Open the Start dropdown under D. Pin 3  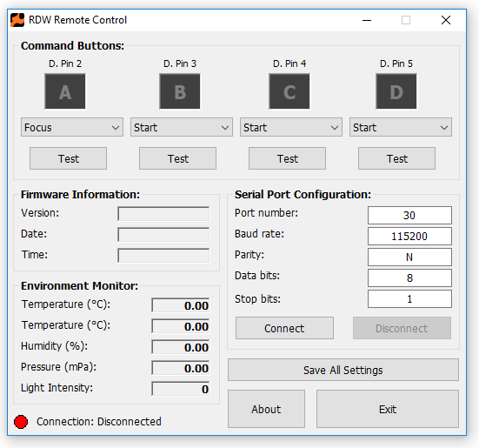click(182, 127)
